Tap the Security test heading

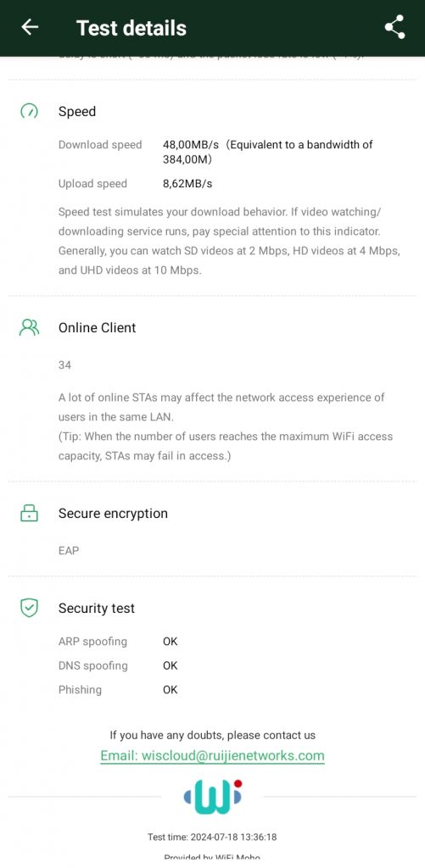point(97,609)
